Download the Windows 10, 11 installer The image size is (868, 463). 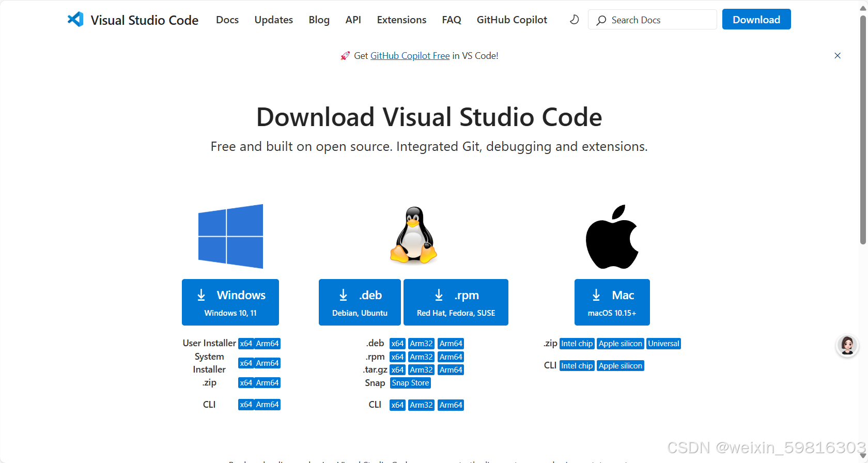(230, 302)
